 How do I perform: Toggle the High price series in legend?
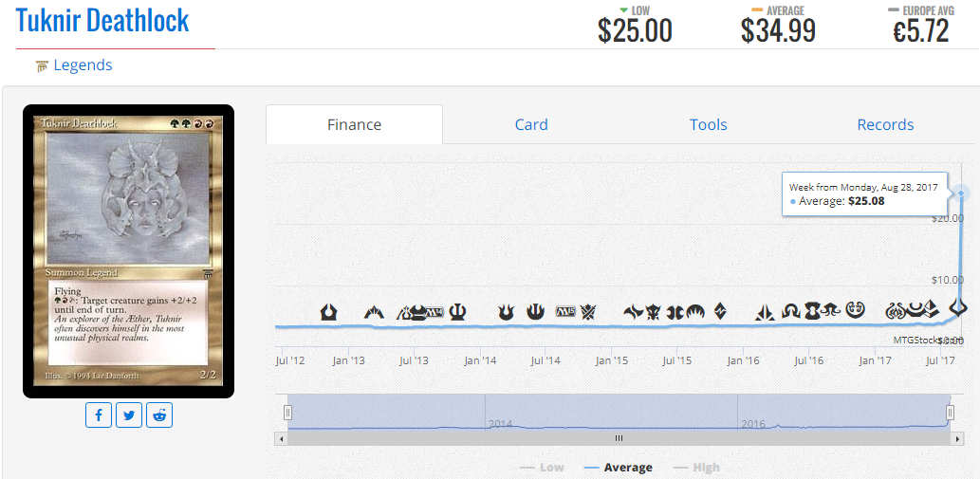(x=695, y=468)
